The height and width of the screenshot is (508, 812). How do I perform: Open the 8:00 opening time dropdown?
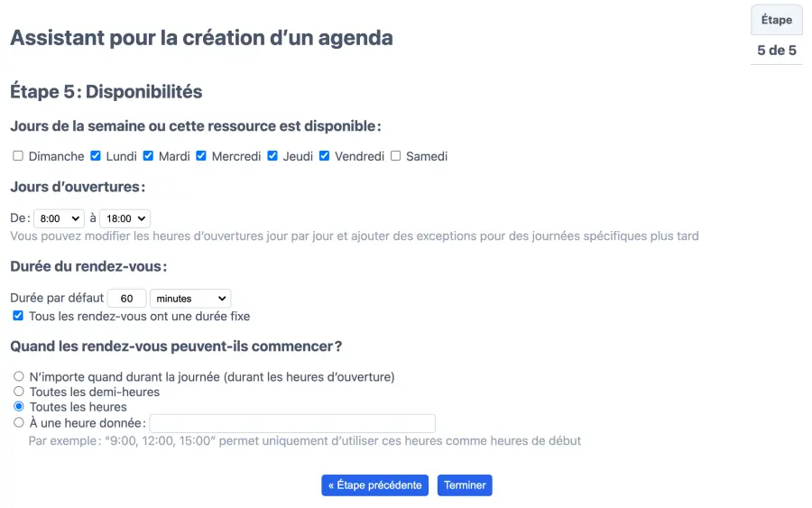(x=59, y=218)
